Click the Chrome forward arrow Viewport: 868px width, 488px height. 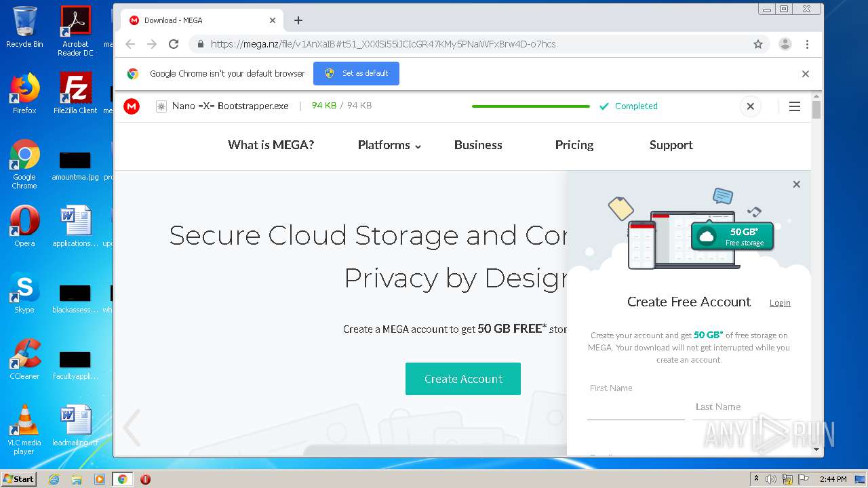(x=152, y=44)
